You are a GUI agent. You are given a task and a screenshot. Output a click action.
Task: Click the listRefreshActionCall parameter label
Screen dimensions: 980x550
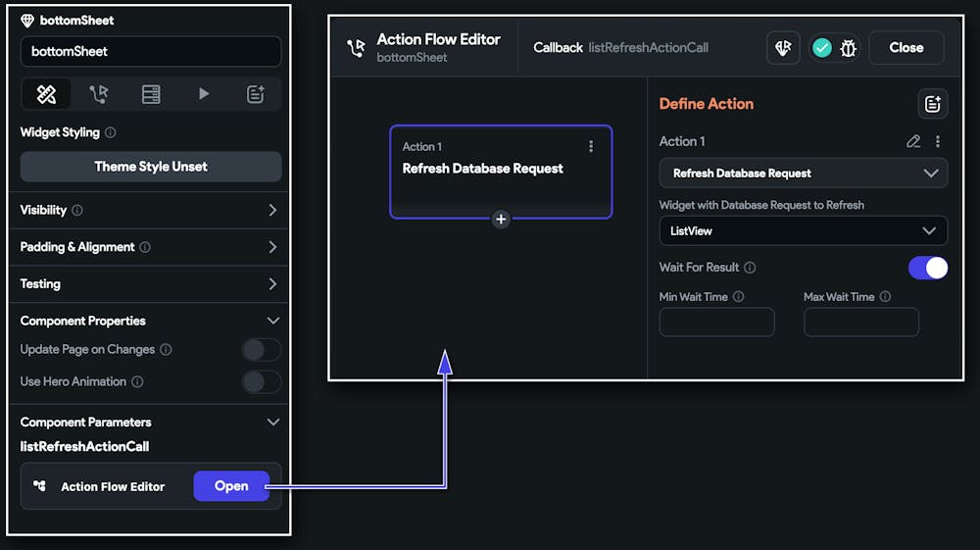84,446
